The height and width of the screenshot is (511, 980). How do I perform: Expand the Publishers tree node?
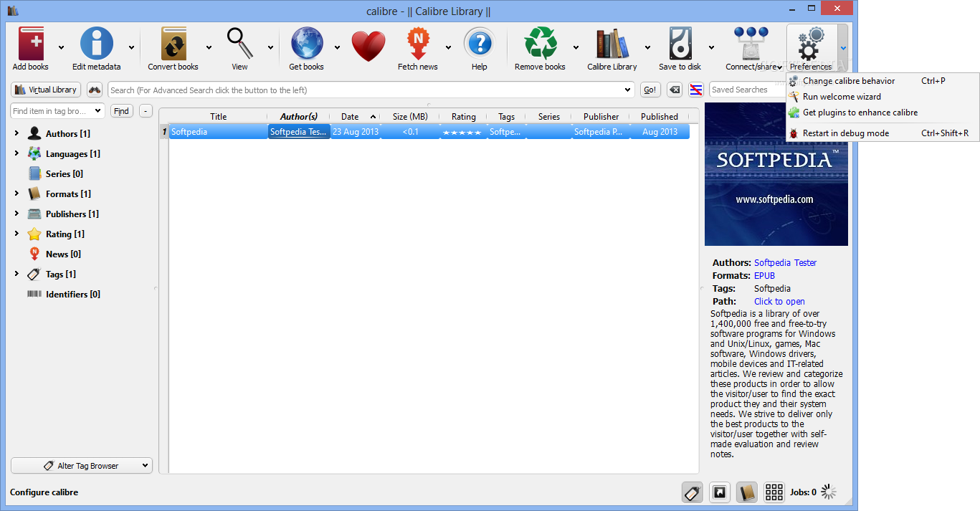point(16,214)
